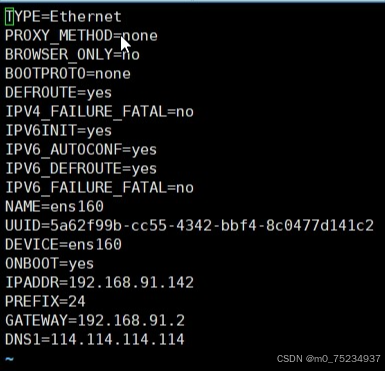Click the TYPE=Ethernet line
Viewport: 385px width, 371px height.
[63, 17]
